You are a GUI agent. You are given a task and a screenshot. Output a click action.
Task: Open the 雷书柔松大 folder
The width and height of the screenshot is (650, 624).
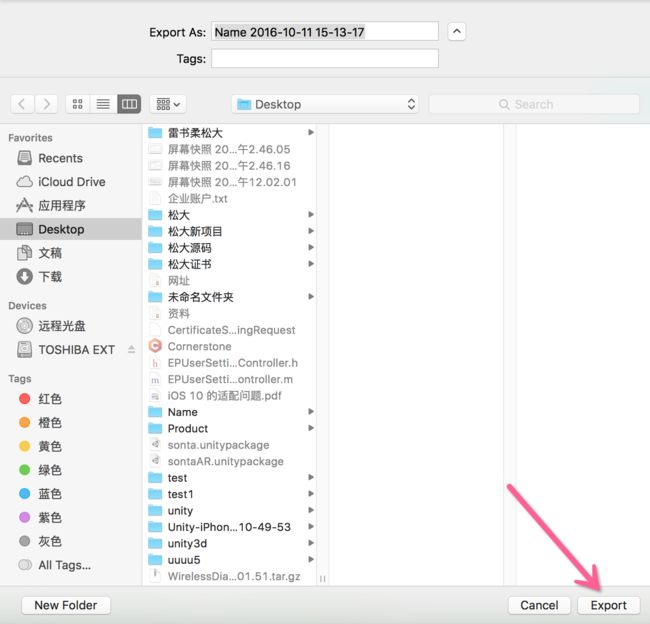click(x=231, y=133)
